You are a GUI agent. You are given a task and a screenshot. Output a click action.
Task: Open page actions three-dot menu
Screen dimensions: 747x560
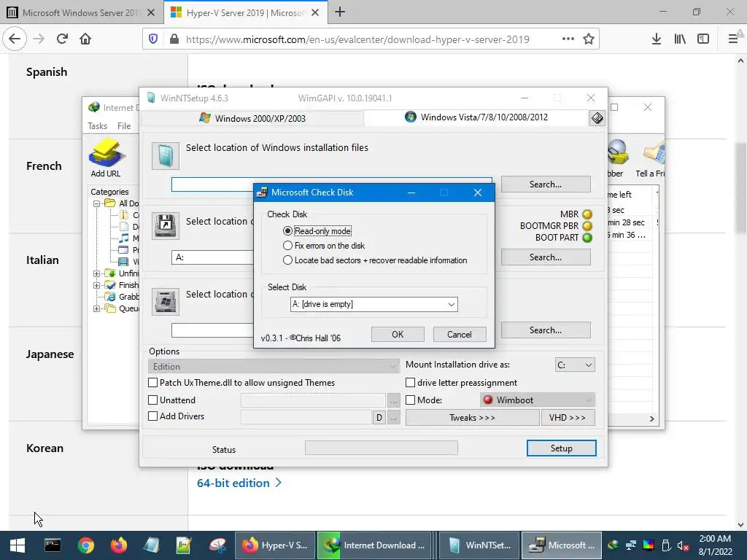tap(568, 39)
